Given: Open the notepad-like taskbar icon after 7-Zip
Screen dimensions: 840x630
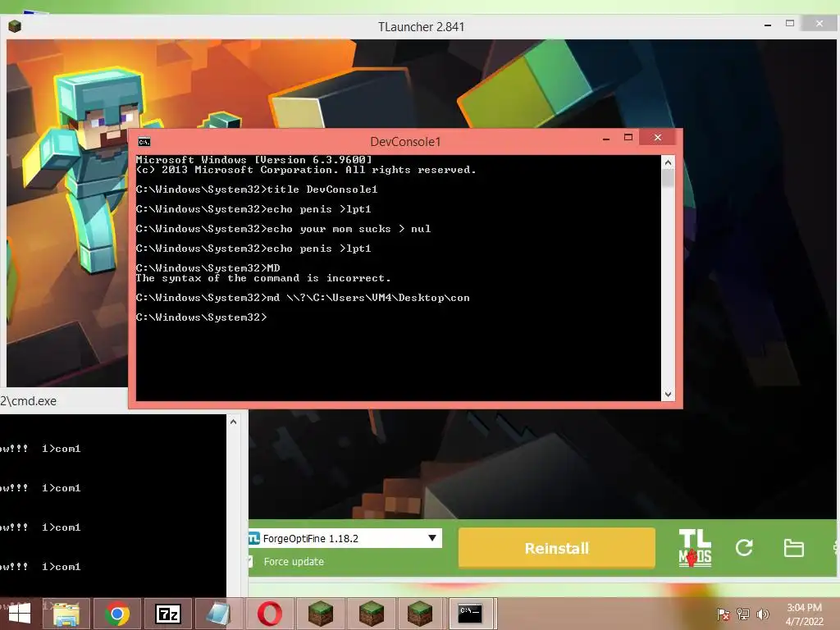Looking at the screenshot, I should [x=218, y=614].
